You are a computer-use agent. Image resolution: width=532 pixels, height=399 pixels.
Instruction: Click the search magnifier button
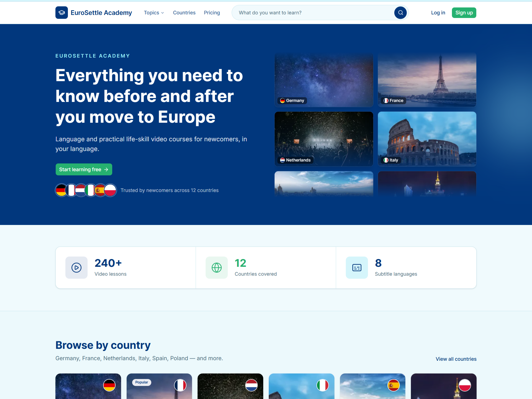pyautogui.click(x=400, y=12)
